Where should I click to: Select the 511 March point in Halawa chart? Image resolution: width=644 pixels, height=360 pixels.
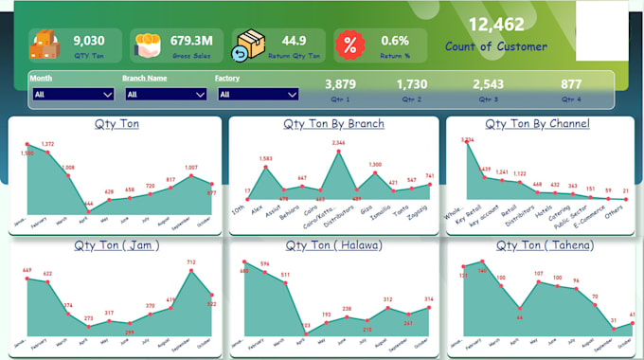coord(285,282)
